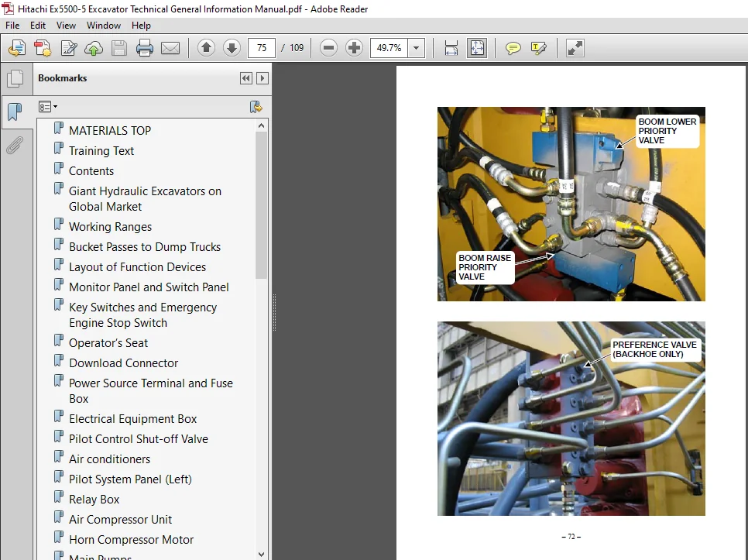Click the Zoom out minus button

[328, 48]
